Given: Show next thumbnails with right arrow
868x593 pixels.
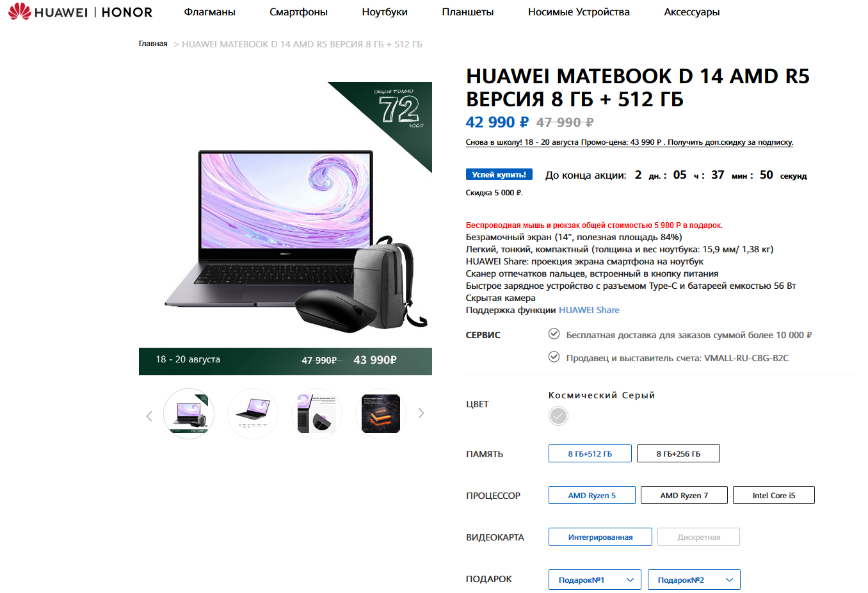Looking at the screenshot, I should (421, 414).
